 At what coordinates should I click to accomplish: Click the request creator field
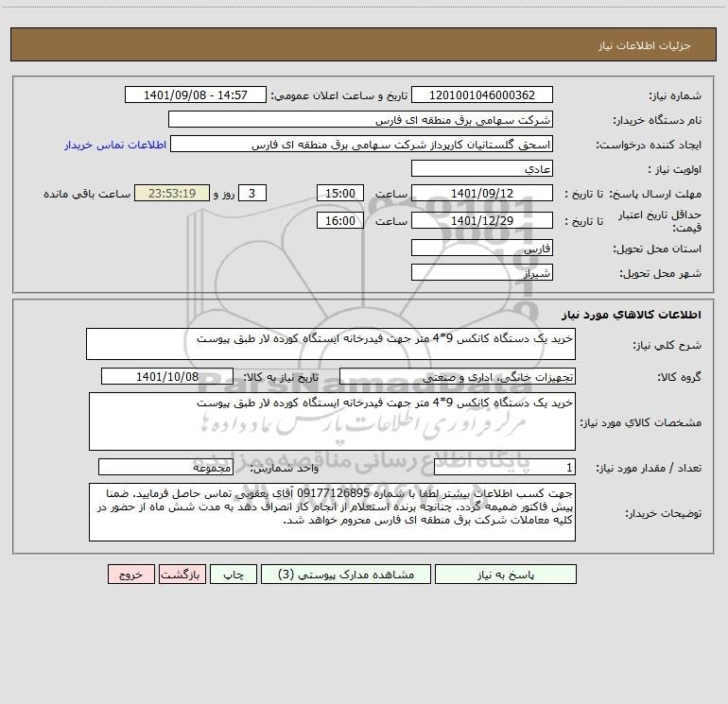pos(362,145)
